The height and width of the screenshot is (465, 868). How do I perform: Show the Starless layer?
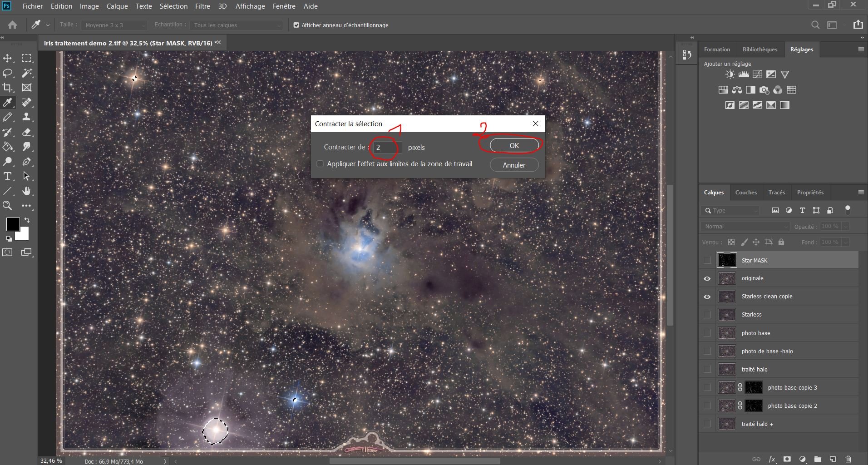[707, 315]
